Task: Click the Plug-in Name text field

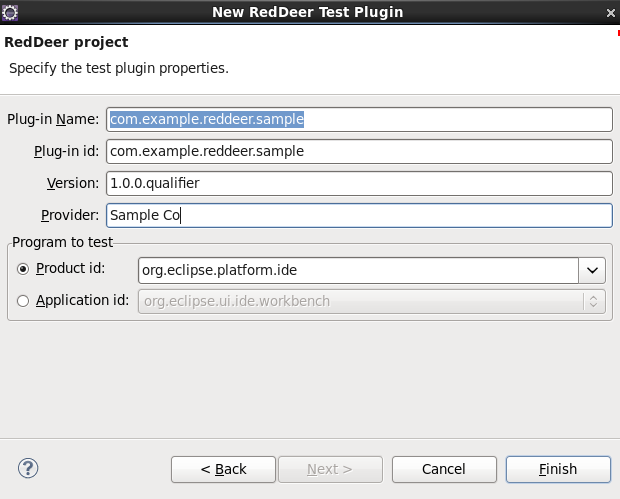Action: [x=358, y=119]
